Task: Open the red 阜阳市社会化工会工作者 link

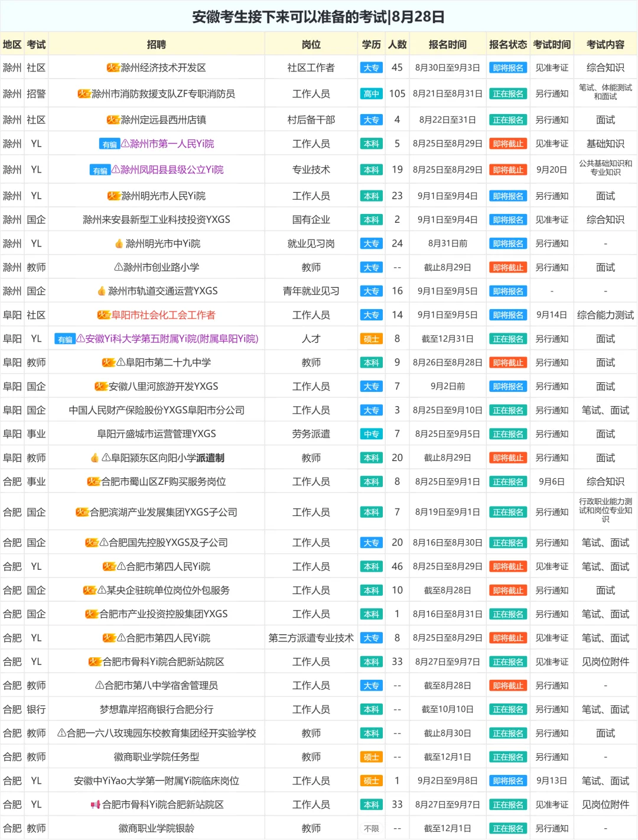Action: (164, 315)
